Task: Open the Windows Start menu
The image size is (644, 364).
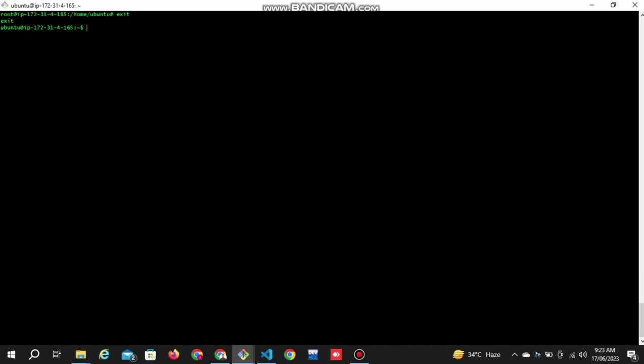Action: point(11,354)
